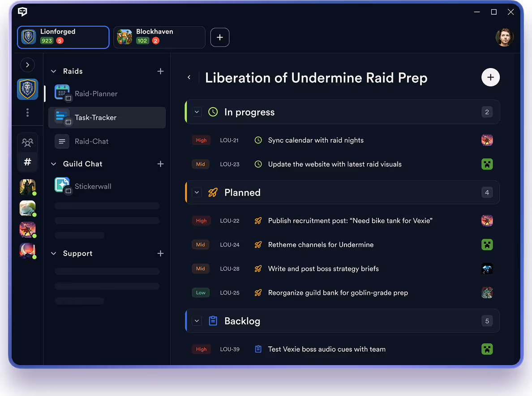Screen dimensions: 532x396
Task: Go back using the arrow beside title
Action: pos(189,78)
